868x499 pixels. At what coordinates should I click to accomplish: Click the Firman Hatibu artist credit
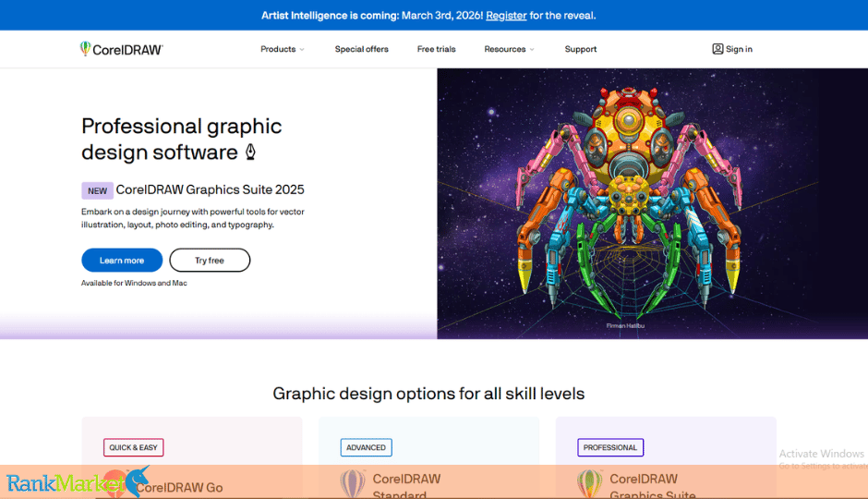625,325
